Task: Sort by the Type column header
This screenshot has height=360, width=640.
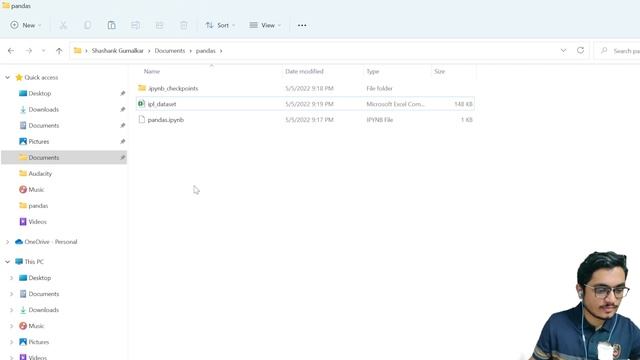Action: [x=373, y=71]
